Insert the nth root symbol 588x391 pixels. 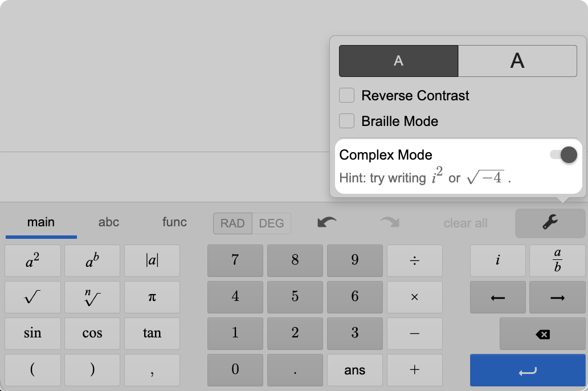click(x=92, y=298)
